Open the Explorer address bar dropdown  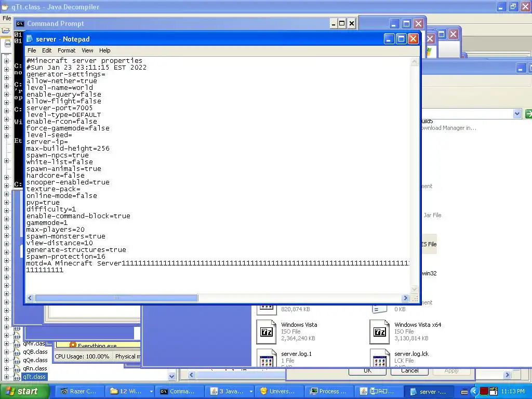pyautogui.click(x=517, y=114)
